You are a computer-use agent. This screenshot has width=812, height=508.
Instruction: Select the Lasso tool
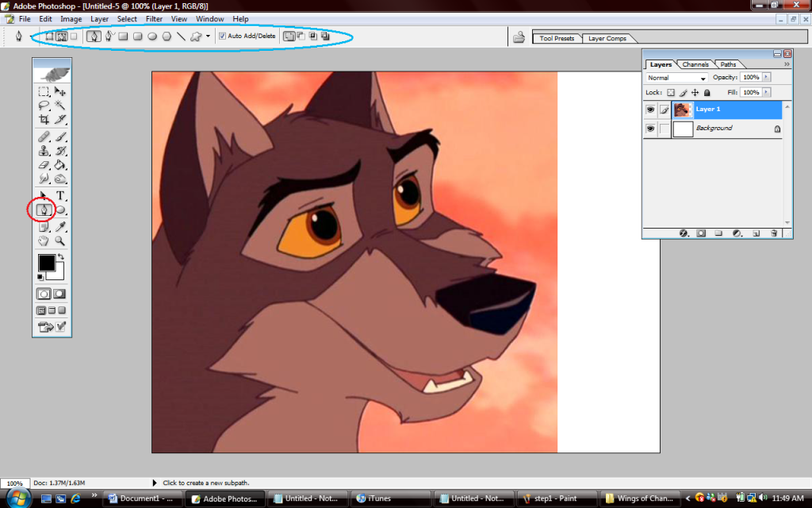click(x=44, y=106)
